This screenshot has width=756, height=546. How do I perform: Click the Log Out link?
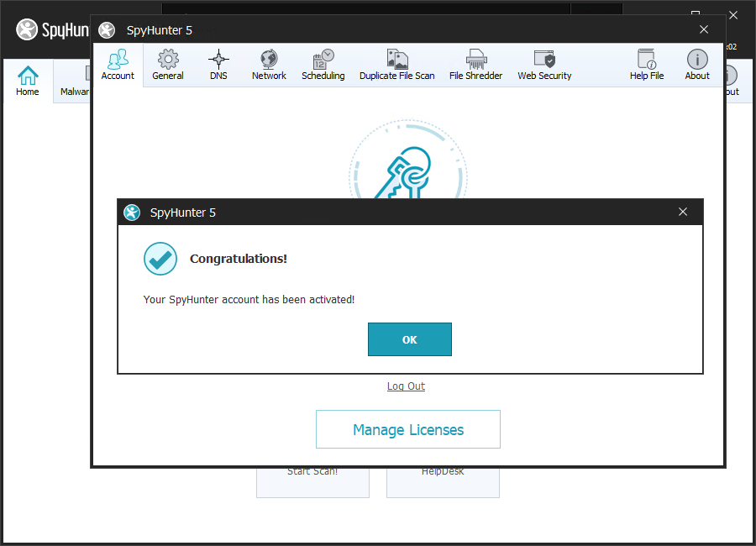(406, 386)
